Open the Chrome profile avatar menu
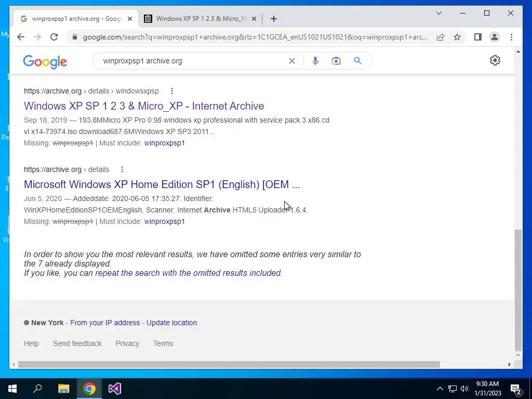532x399 pixels. (495, 37)
